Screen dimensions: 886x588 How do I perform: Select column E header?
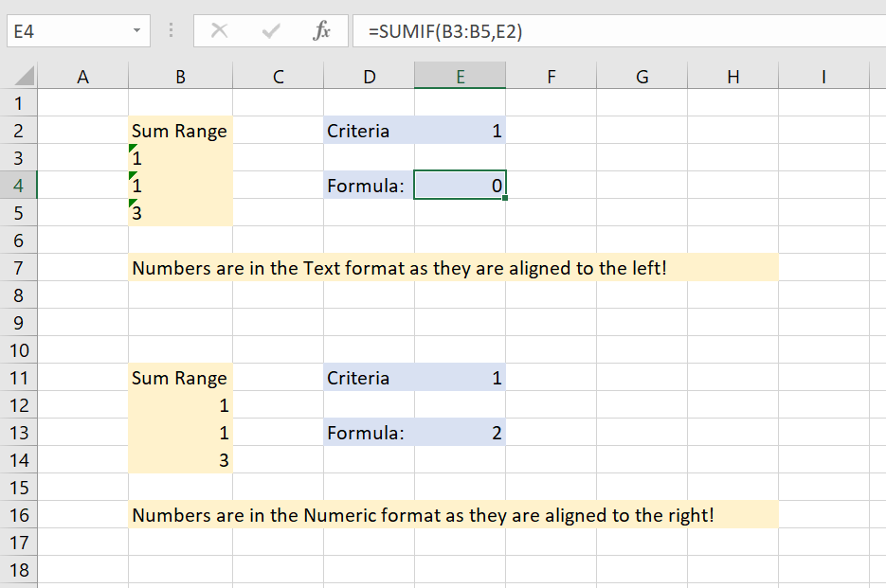tap(460, 78)
